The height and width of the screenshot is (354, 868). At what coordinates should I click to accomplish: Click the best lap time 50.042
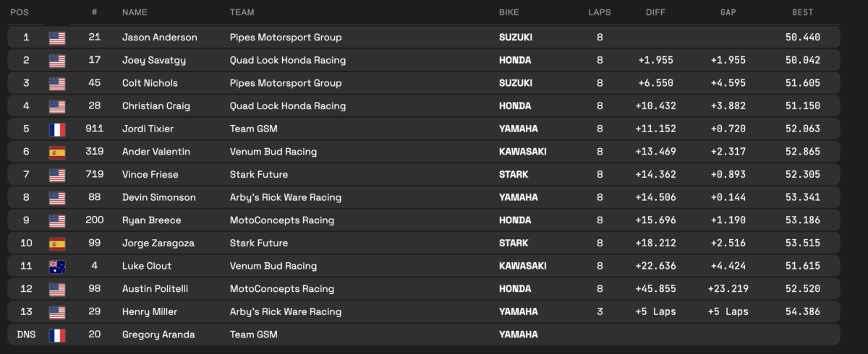(802, 60)
